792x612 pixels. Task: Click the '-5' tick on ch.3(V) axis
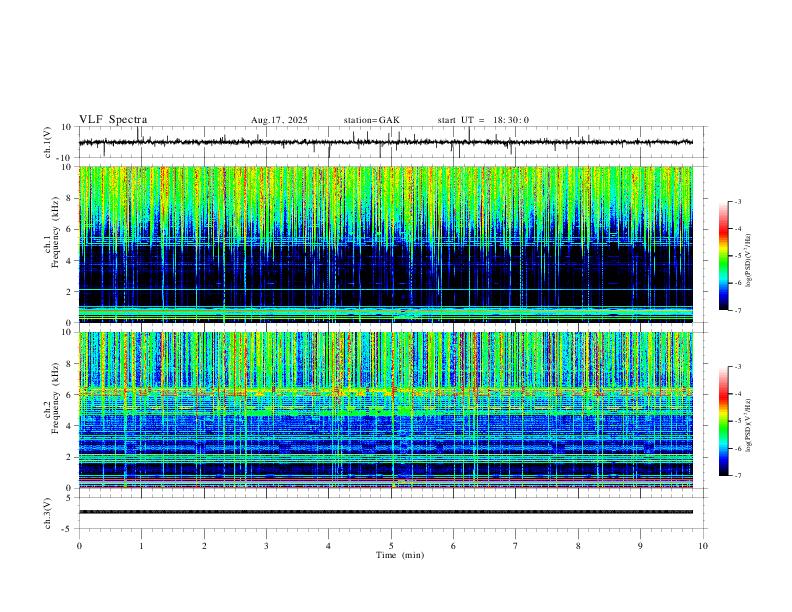pos(67,529)
